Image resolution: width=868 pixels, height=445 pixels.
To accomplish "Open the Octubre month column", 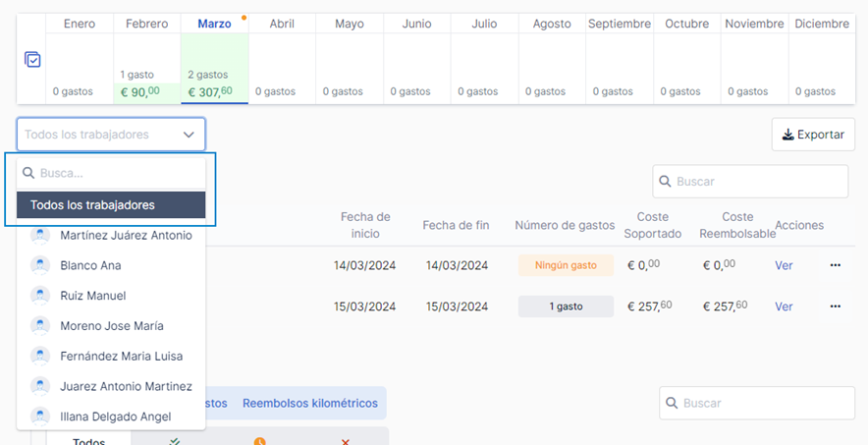I will coord(687,59).
